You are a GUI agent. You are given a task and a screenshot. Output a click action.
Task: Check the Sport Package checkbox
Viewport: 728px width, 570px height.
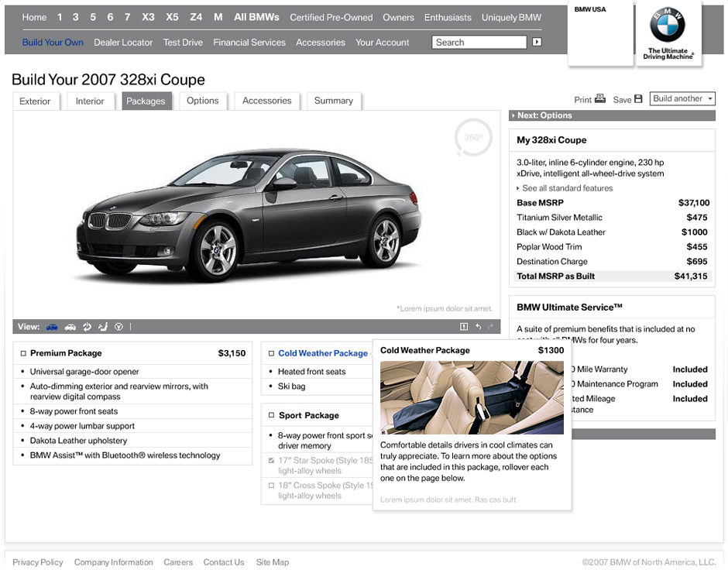pos(271,415)
